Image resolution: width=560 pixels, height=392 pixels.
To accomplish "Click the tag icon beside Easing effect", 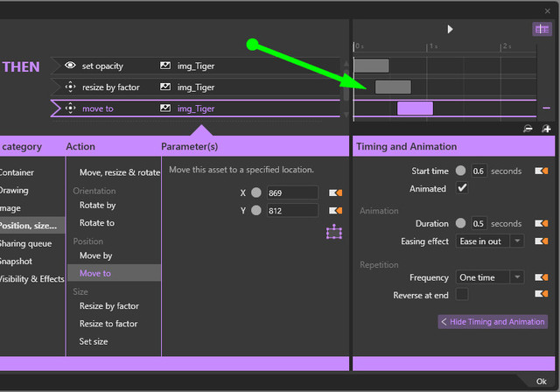I will 542,241.
